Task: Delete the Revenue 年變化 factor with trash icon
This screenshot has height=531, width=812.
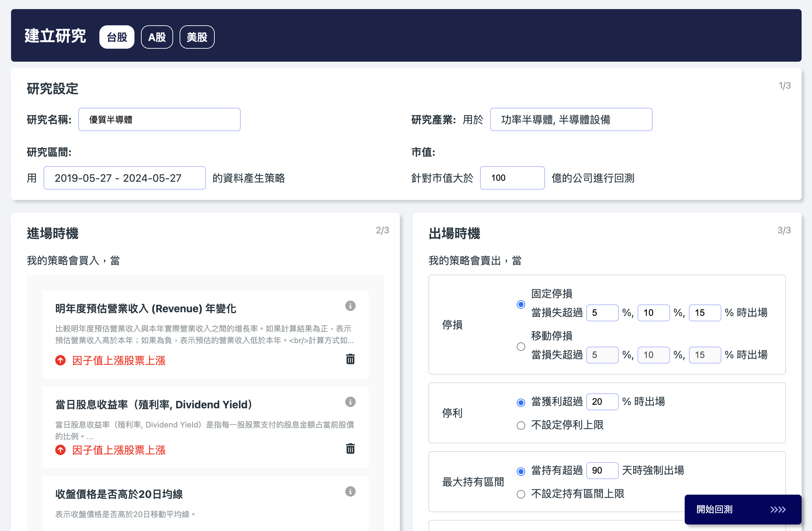Action: pos(350,359)
